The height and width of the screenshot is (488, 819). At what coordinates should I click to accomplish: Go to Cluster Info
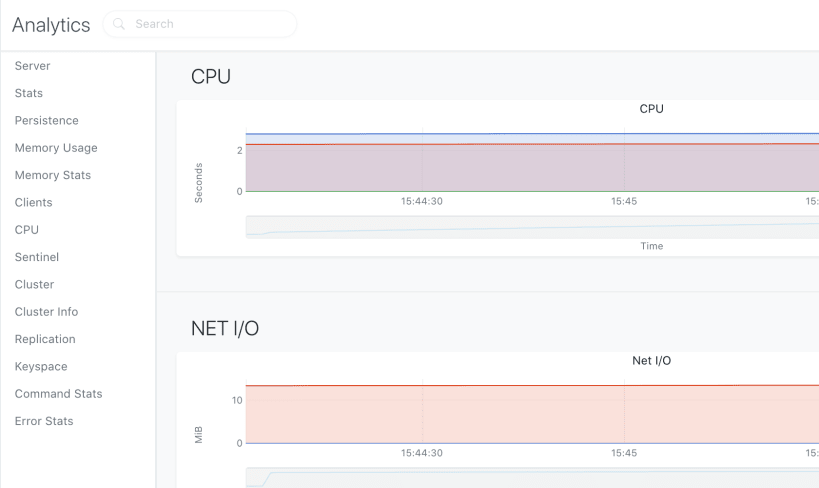click(46, 312)
